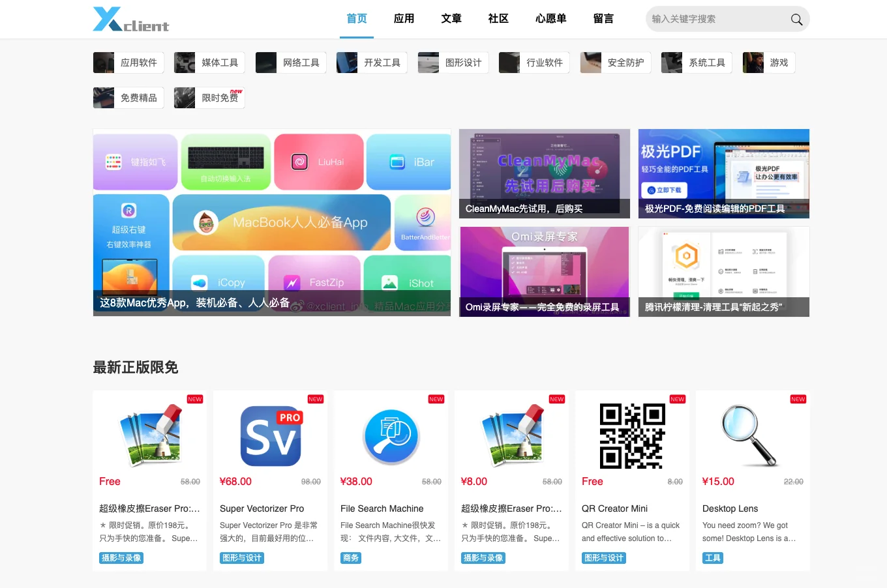Switch to the 应用 tab
Image resolution: width=887 pixels, height=588 pixels.
coord(404,18)
